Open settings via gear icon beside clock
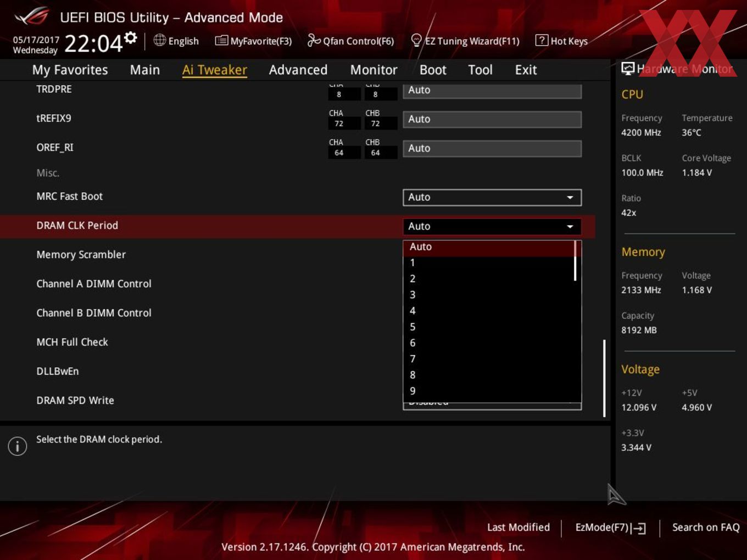 [130, 38]
